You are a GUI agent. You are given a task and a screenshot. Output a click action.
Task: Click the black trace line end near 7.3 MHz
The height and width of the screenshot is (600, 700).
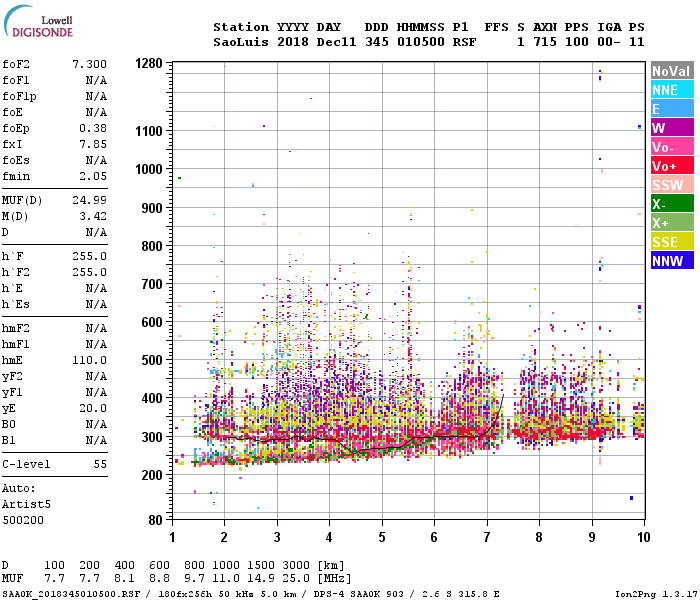tap(504, 395)
